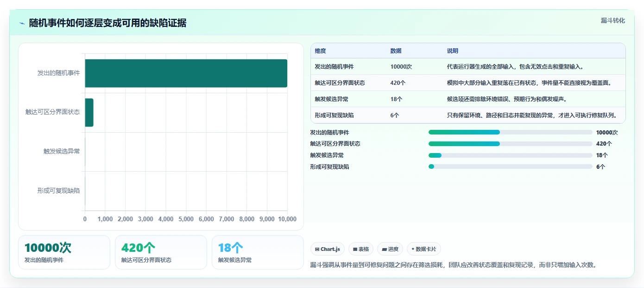Click the 形成可复现缺陷 progress bar

click(511, 166)
